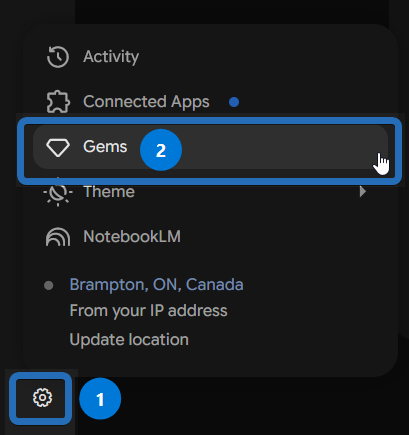The height and width of the screenshot is (435, 409).
Task: Choose the Theme menu entry
Action: (211, 192)
